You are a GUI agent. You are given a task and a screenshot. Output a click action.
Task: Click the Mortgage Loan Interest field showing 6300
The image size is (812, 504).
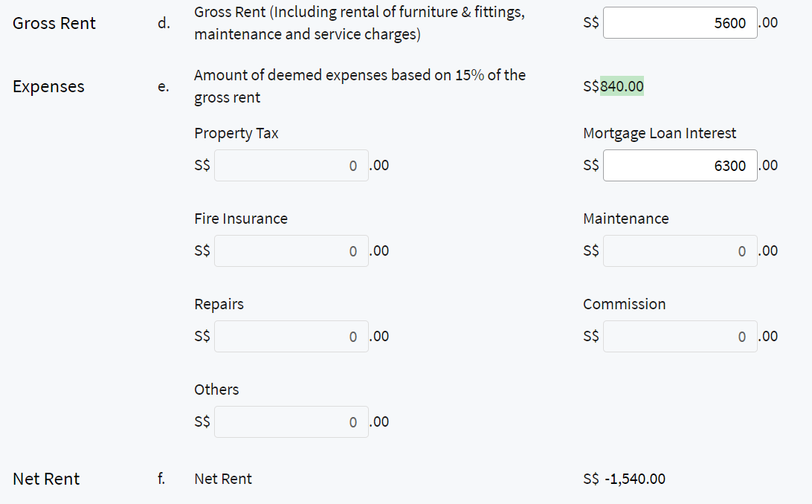pyautogui.click(x=680, y=166)
